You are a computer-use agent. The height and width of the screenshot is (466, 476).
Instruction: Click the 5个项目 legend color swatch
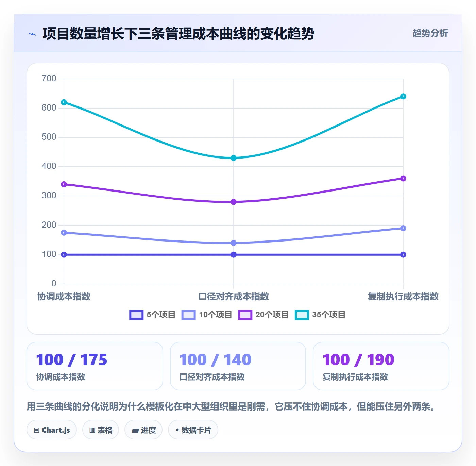coord(136,315)
